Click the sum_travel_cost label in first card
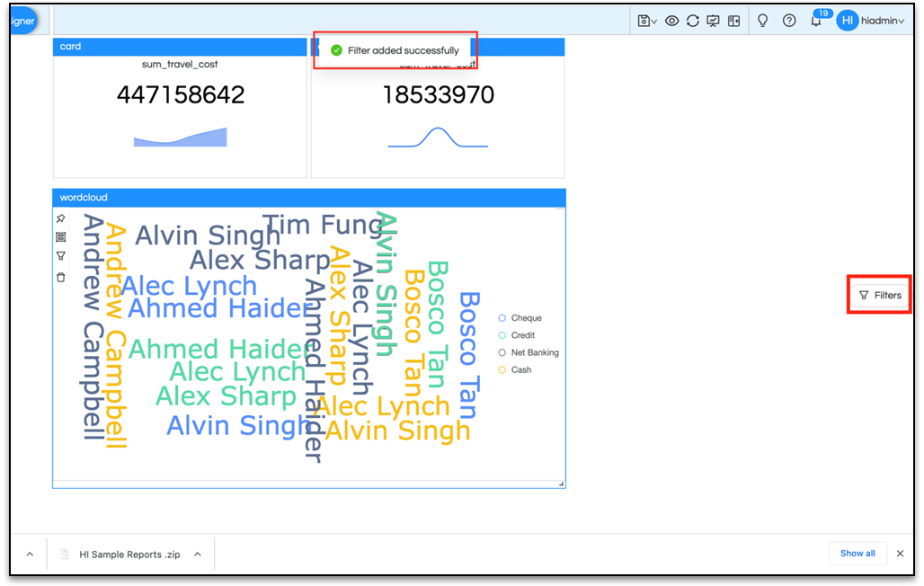 click(x=180, y=64)
